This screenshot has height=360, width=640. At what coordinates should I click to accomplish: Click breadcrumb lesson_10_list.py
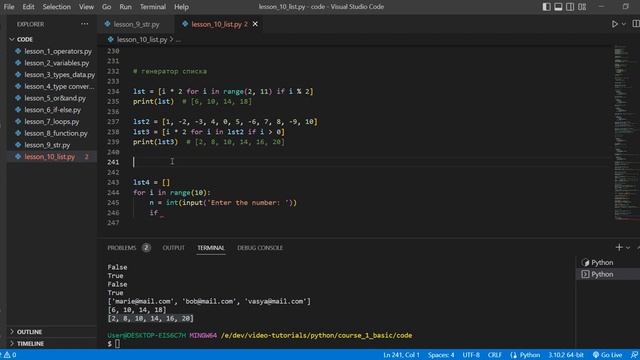click(x=142, y=40)
